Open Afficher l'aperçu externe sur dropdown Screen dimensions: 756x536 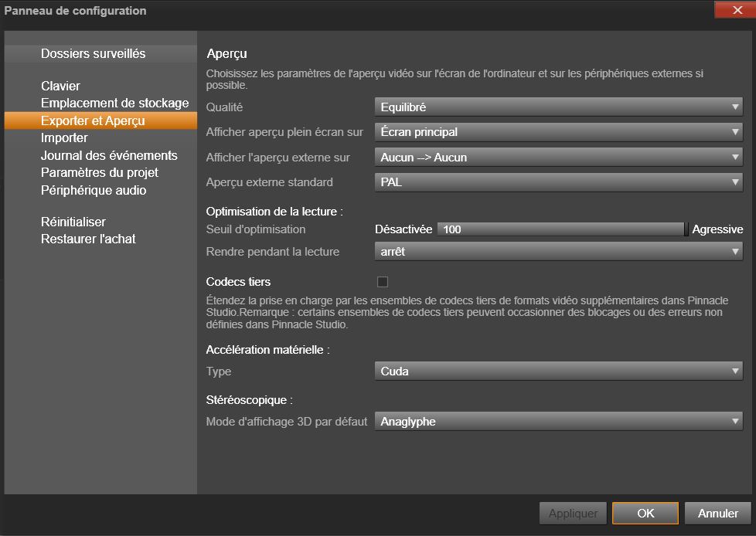(x=558, y=157)
